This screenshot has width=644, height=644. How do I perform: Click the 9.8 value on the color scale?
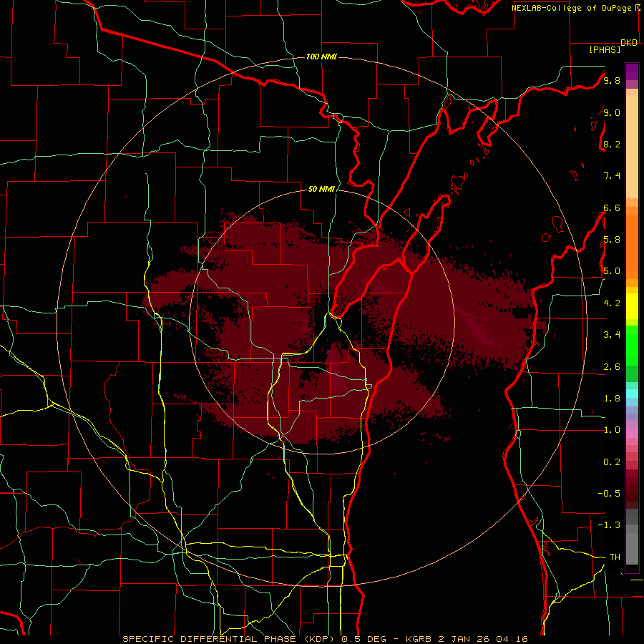click(612, 80)
